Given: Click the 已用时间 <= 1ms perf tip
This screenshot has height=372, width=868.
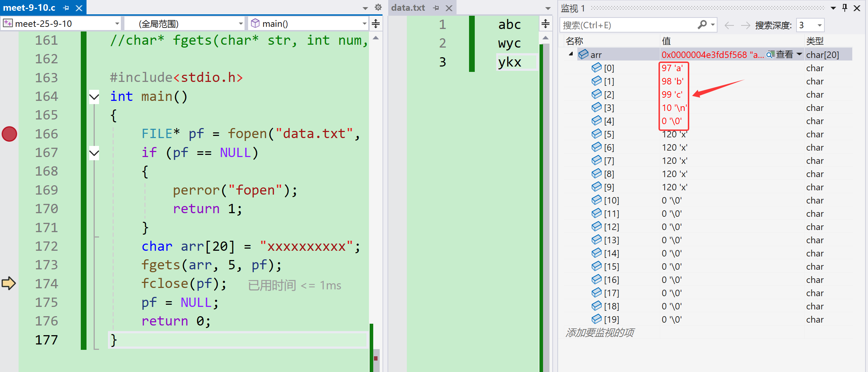Looking at the screenshot, I should pos(295,285).
